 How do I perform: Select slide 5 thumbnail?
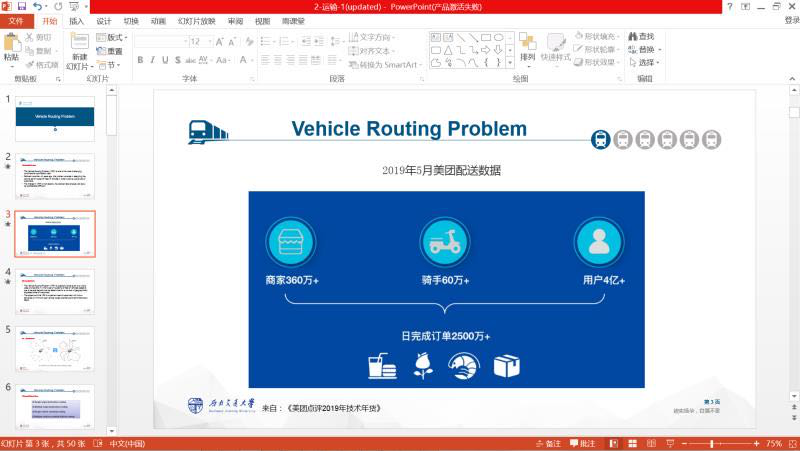[55, 349]
